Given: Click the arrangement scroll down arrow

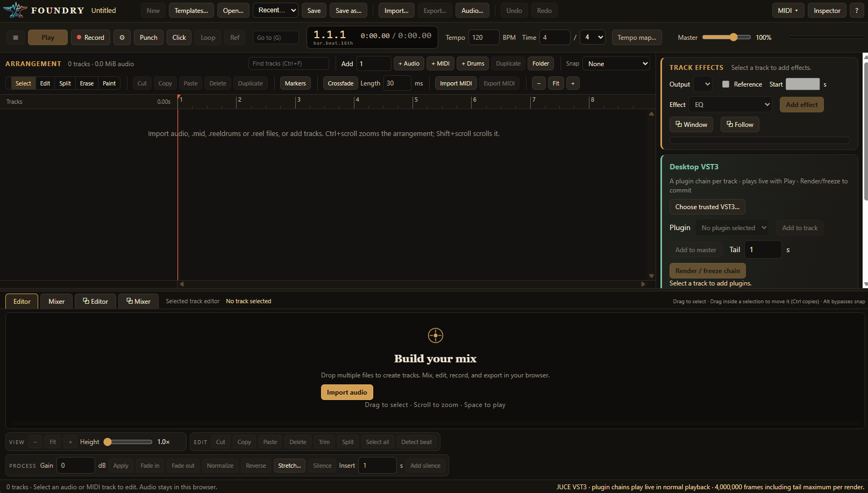Looking at the screenshot, I should click(651, 276).
